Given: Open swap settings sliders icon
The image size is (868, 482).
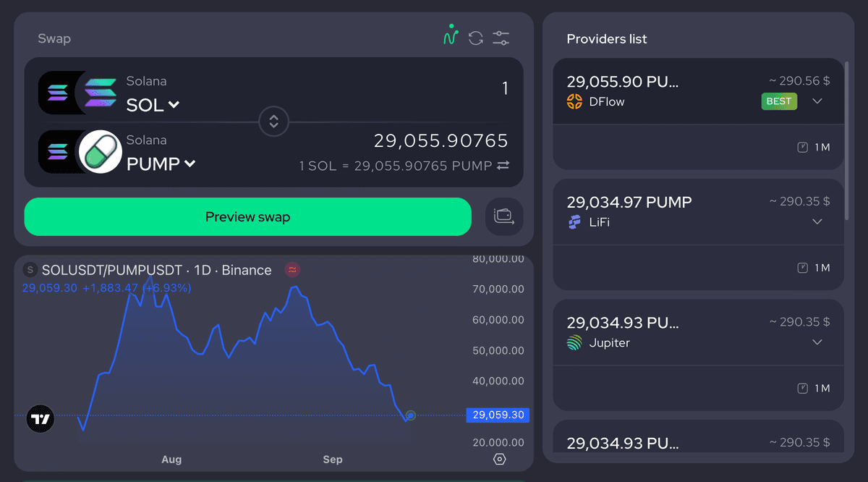Looking at the screenshot, I should pos(501,38).
